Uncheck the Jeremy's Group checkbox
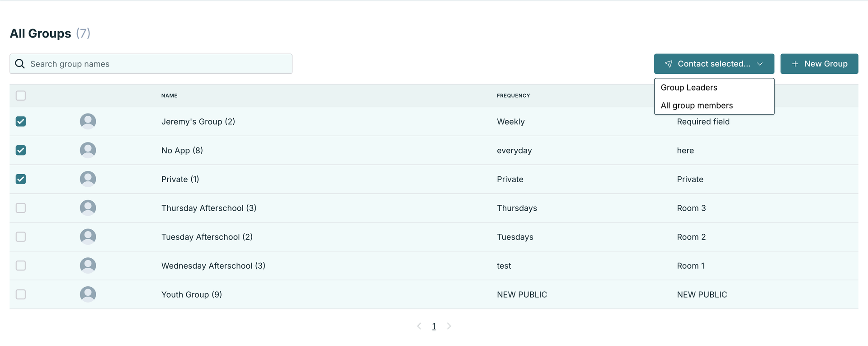The image size is (868, 346). 21,121
